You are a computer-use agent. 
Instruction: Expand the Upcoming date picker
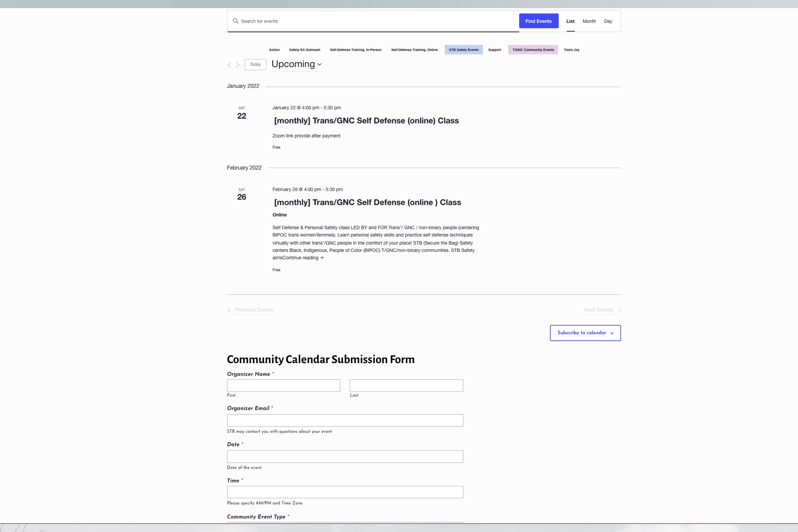tap(296, 64)
